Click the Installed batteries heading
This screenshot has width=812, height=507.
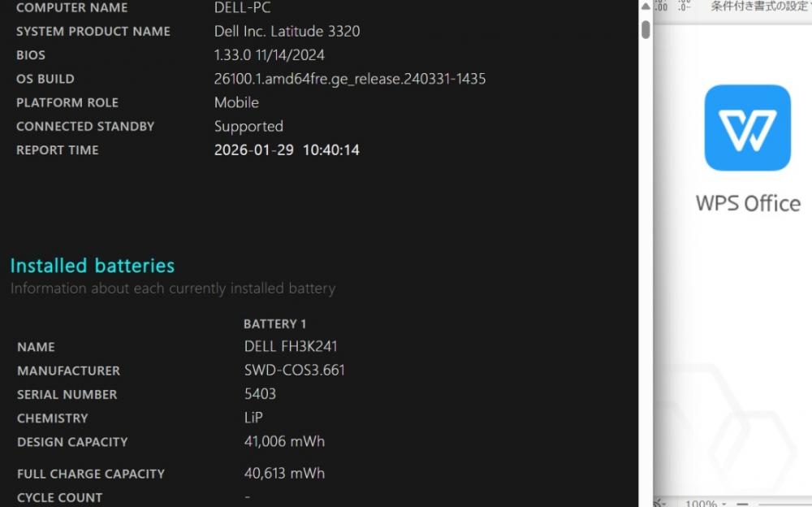[93, 266]
